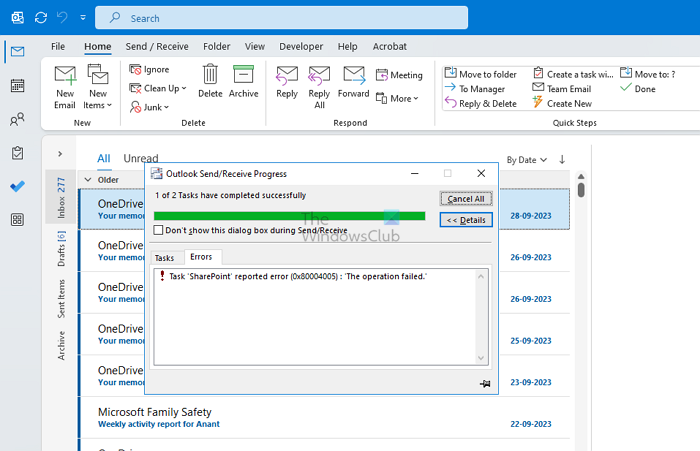Create a New Email

pos(65,87)
